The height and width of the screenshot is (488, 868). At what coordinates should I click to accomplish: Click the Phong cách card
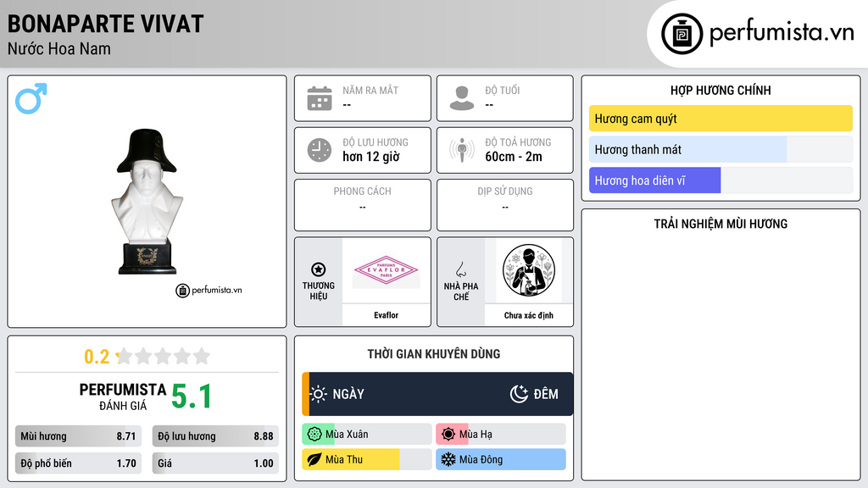click(x=363, y=205)
